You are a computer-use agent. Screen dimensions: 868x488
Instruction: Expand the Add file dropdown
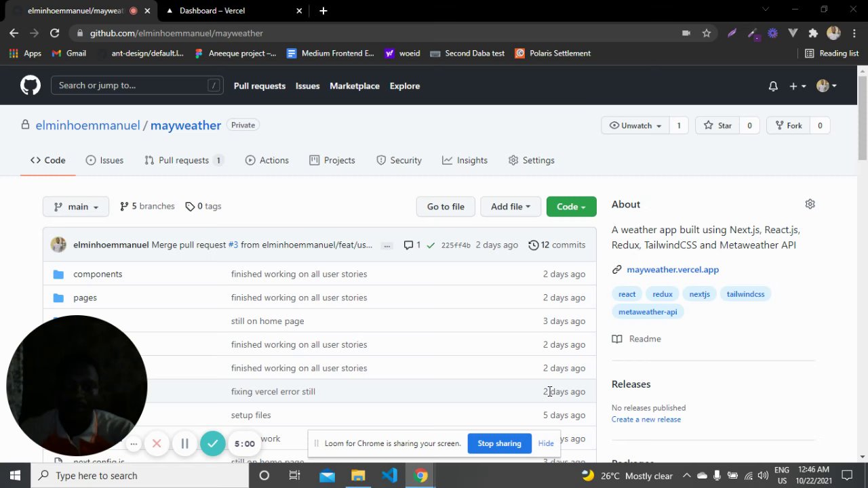tap(511, 207)
